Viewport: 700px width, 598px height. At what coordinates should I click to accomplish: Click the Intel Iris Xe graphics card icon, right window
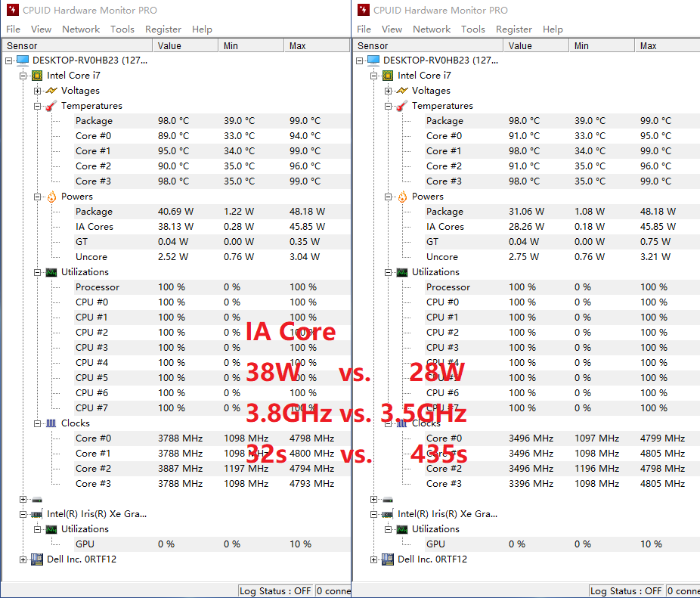coord(388,514)
